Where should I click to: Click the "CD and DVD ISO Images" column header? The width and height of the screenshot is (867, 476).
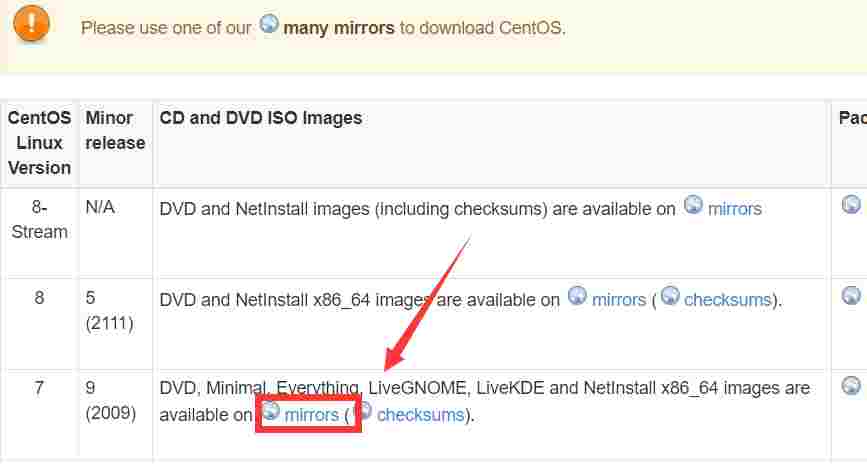[261, 118]
